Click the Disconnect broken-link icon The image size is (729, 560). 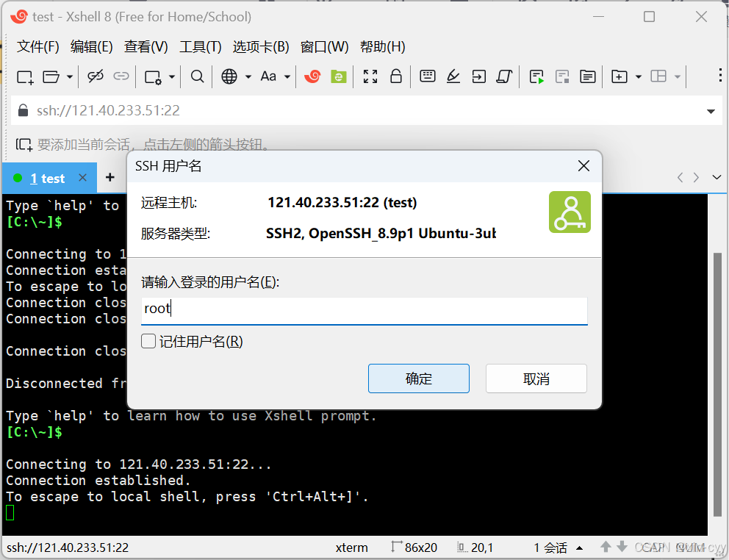click(x=96, y=76)
